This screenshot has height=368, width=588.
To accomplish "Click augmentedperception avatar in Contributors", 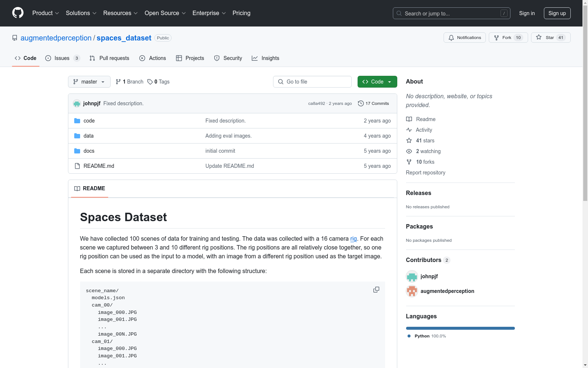I will tap(412, 291).
